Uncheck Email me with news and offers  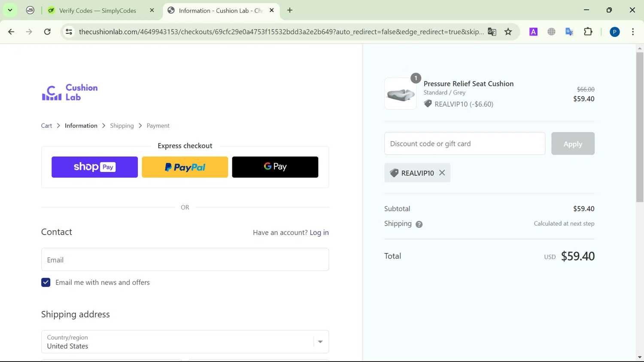pos(46,282)
